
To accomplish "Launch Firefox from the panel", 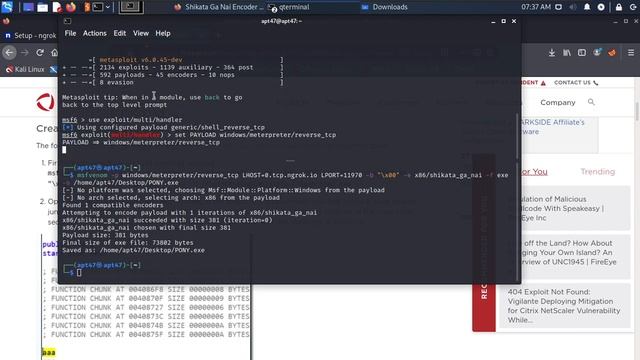I will [x=71, y=7].
